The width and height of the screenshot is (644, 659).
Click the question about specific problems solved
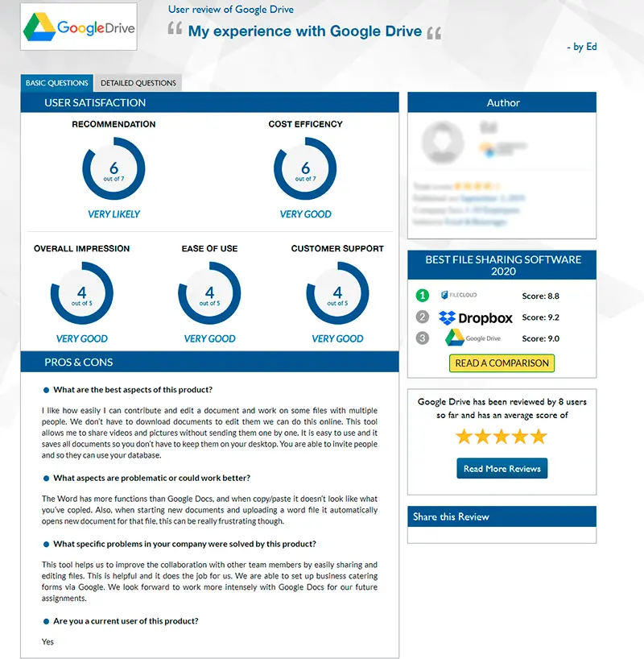click(184, 544)
